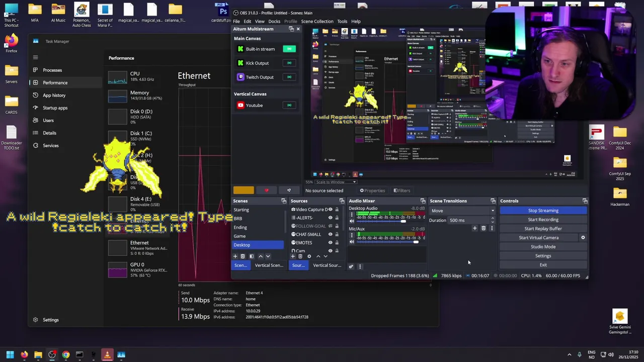This screenshot has height=362, width=644.
Task: Float the Aitum Multistream dock
Action: [291, 29]
